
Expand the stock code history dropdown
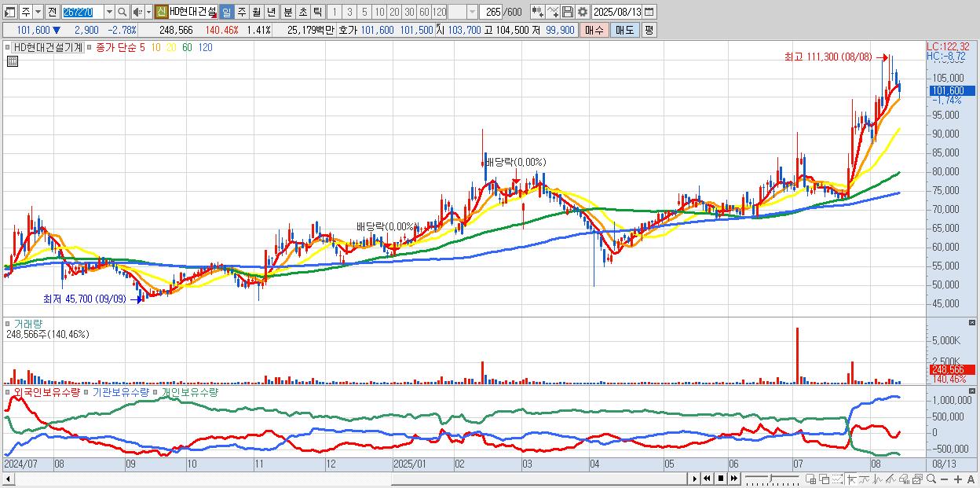[x=109, y=12]
